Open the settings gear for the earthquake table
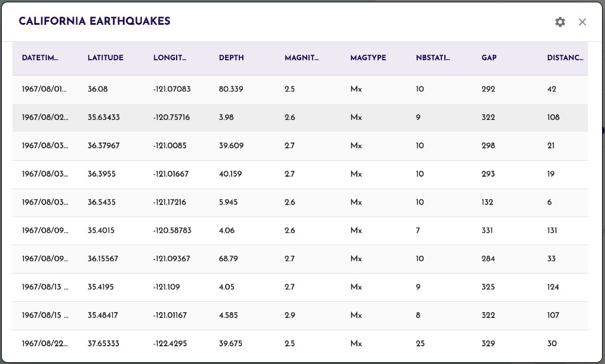 tap(560, 22)
